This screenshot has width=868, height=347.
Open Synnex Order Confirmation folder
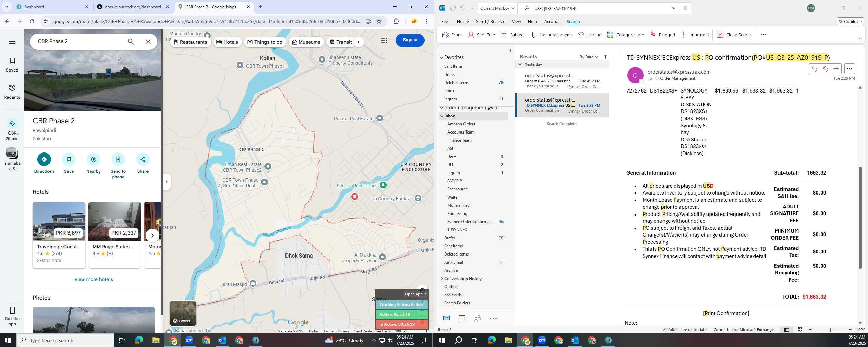click(470, 222)
